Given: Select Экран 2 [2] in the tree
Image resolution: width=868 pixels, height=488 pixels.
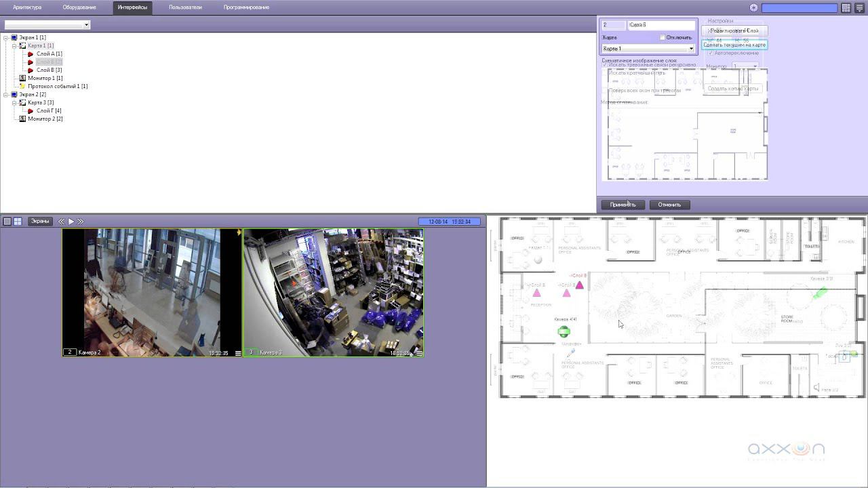Looking at the screenshot, I should 33,94.
